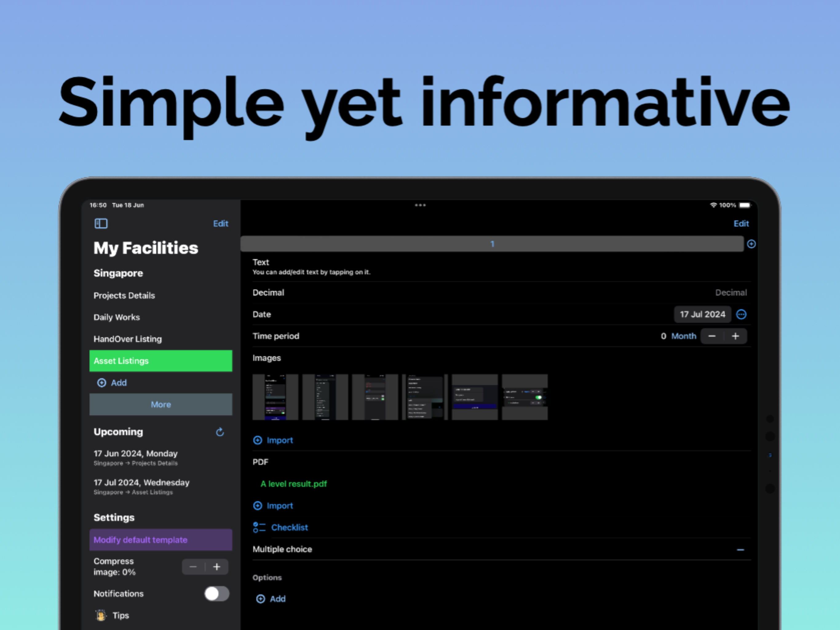This screenshot has width=840, height=630.
Task: Open the date options ellipsis icon
Action: (741, 314)
